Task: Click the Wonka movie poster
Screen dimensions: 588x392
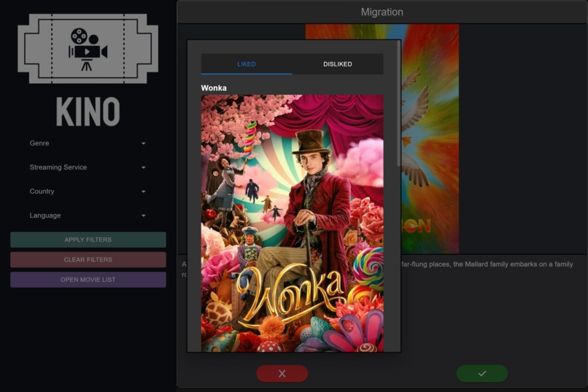Action: point(292,223)
